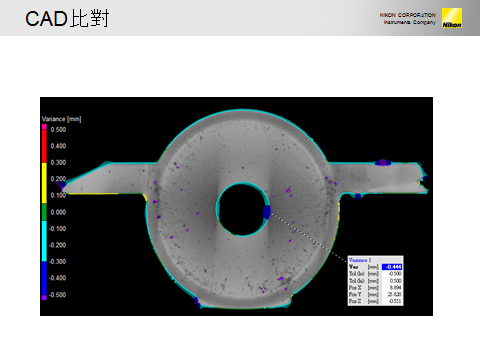The image size is (480, 360).
Task: Click the 'NIKON CORPORATION' text
Action: pos(407,15)
